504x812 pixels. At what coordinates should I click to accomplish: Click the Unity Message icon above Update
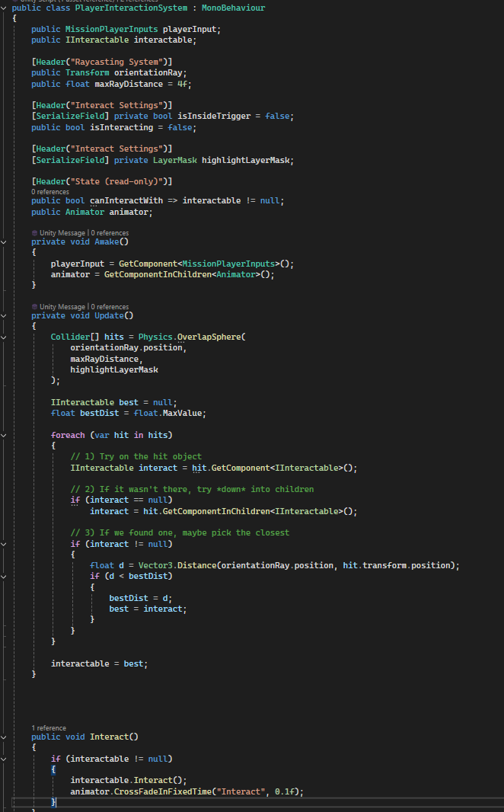34,306
